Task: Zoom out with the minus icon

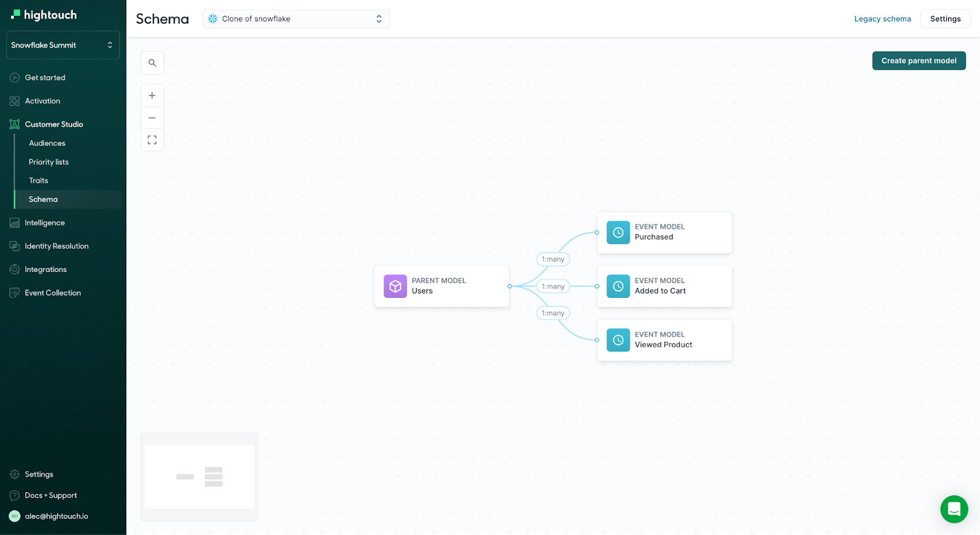Action: (x=152, y=118)
